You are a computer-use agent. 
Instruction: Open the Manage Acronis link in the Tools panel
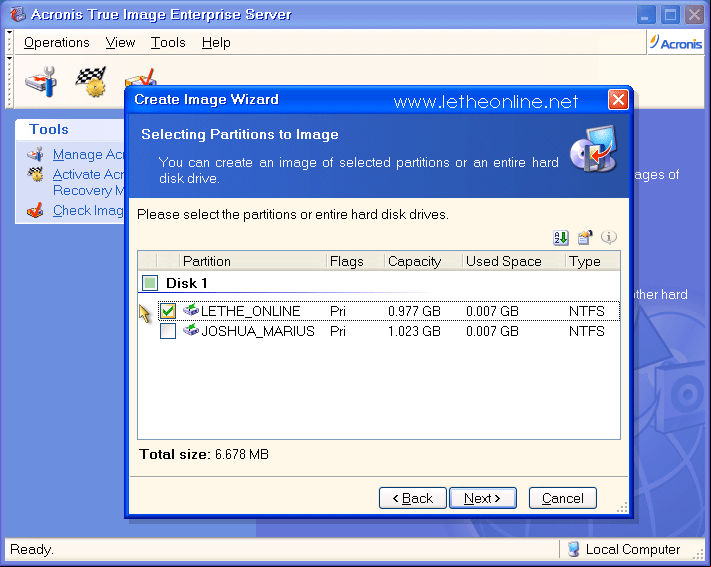coord(88,155)
